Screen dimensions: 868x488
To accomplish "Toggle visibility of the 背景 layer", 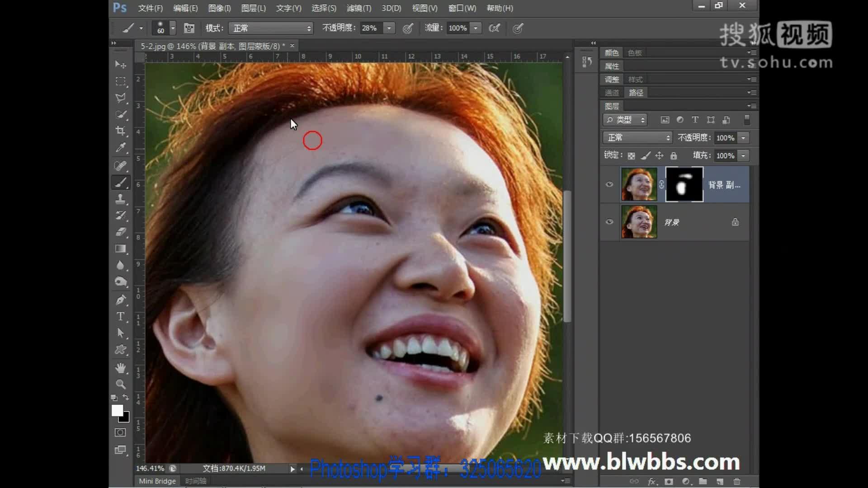I will point(609,222).
